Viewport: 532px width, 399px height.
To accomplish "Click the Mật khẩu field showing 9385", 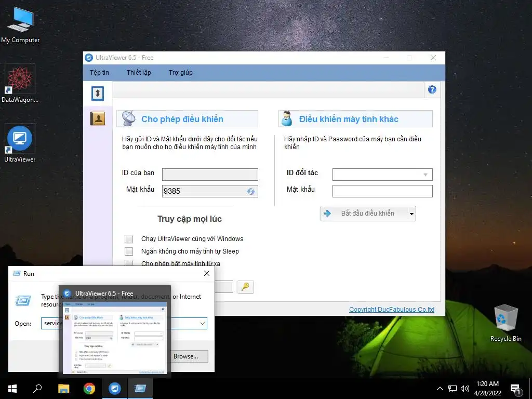I will click(x=210, y=191).
